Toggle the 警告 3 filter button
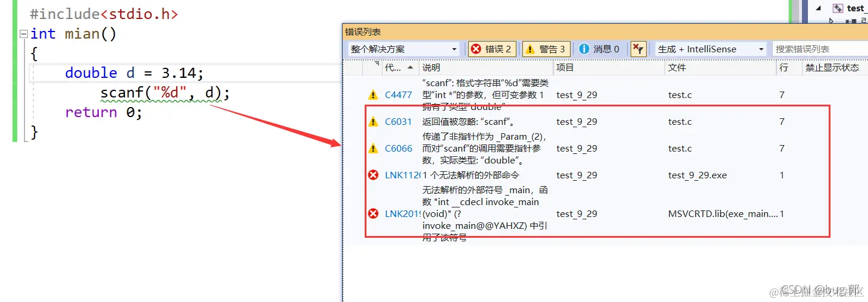Viewport: 868px width, 302px height. tap(547, 49)
